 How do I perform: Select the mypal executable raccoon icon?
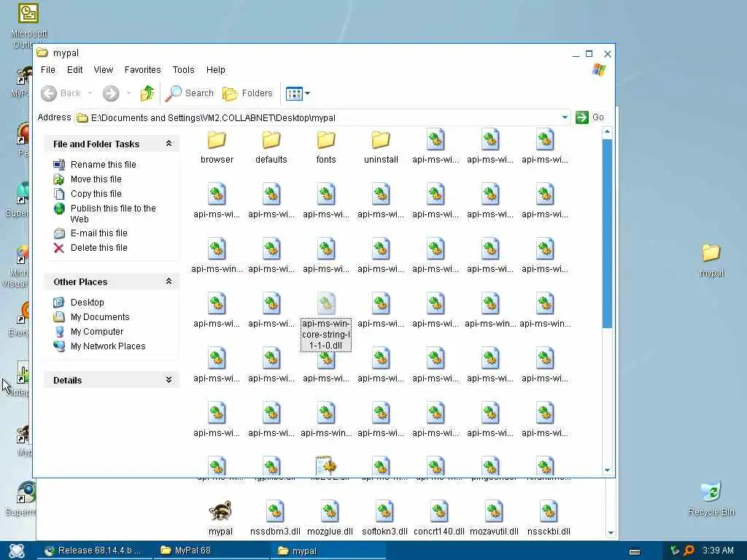[220, 518]
